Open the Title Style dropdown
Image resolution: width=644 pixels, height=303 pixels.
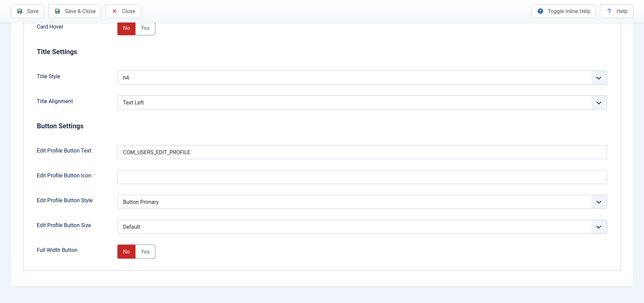[x=362, y=78]
